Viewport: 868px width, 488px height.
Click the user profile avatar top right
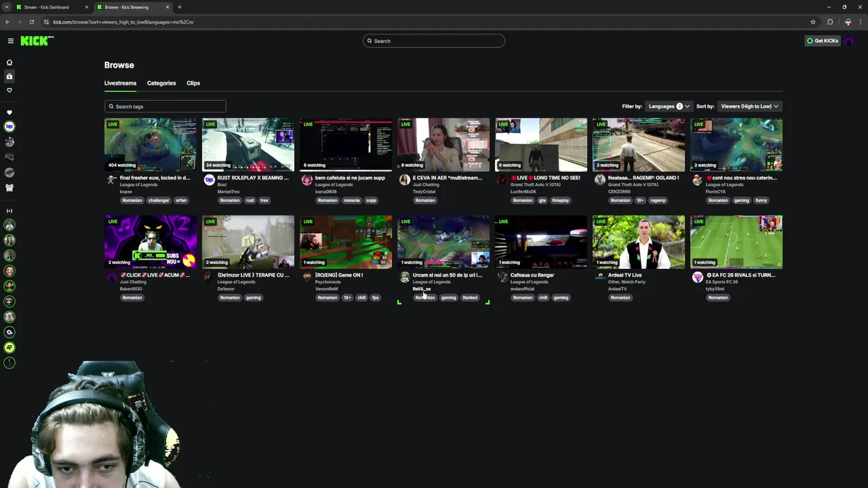[849, 41]
